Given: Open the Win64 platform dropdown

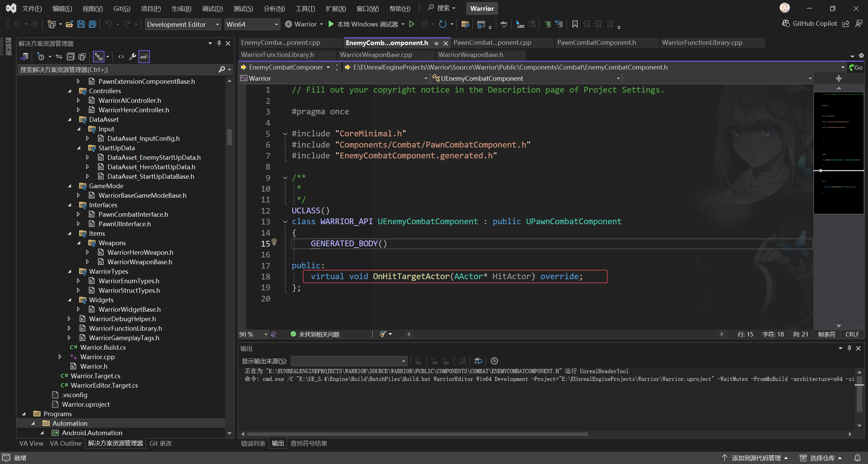Looking at the screenshot, I should [252, 24].
